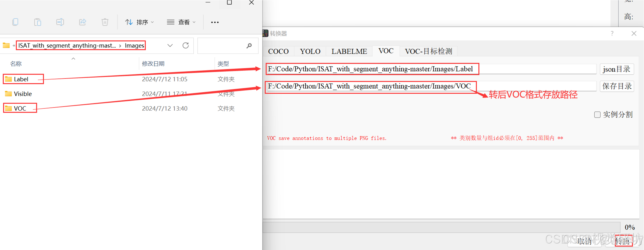Expand the 查看 view dropdown
The width and height of the screenshot is (644, 250).
(181, 22)
